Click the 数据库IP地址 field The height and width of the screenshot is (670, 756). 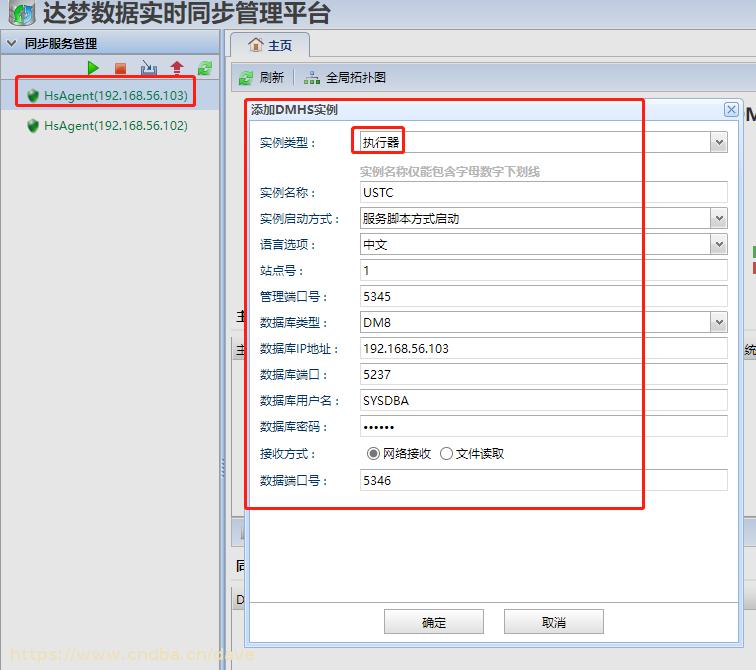tap(543, 348)
